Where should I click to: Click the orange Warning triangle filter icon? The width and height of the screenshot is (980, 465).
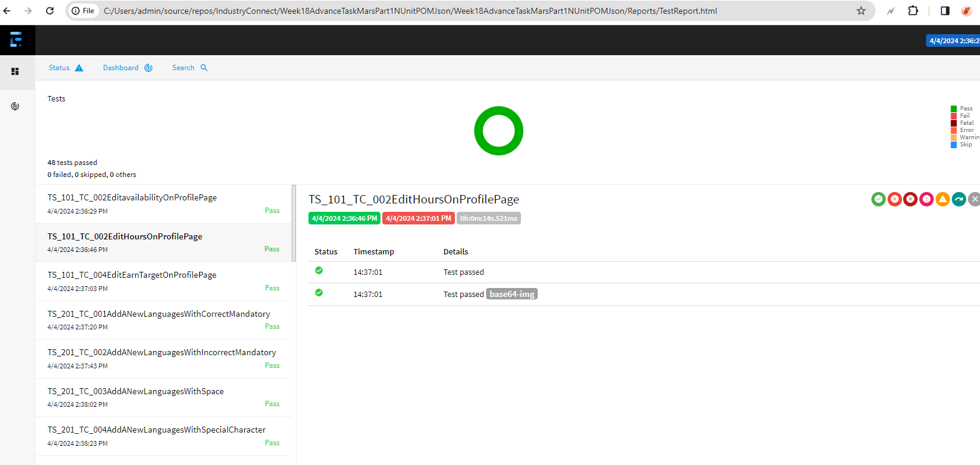pyautogui.click(x=943, y=199)
